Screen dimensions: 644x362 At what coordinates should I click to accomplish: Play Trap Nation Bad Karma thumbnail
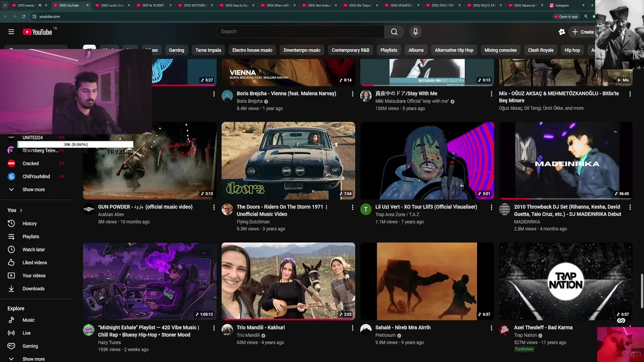click(x=566, y=282)
